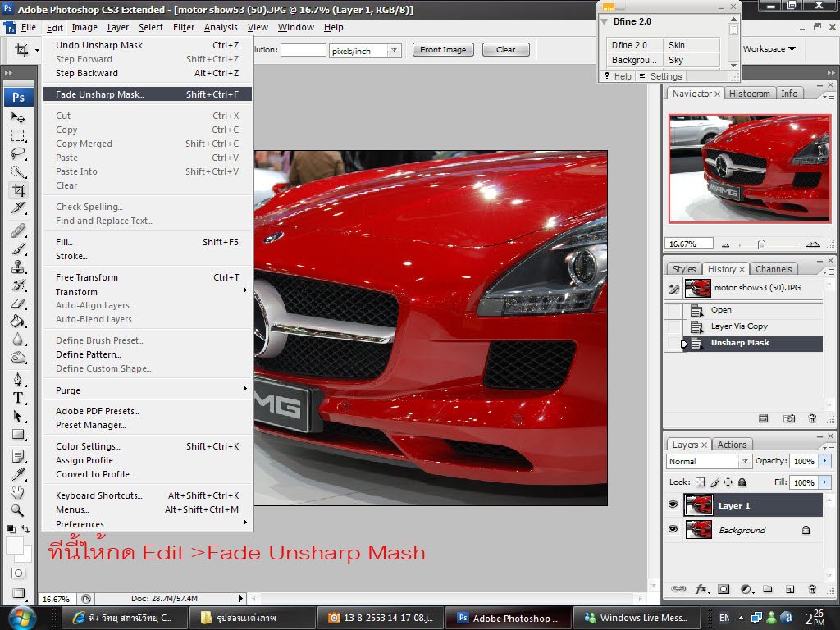Toggle Quick Mask mode

coord(18,573)
